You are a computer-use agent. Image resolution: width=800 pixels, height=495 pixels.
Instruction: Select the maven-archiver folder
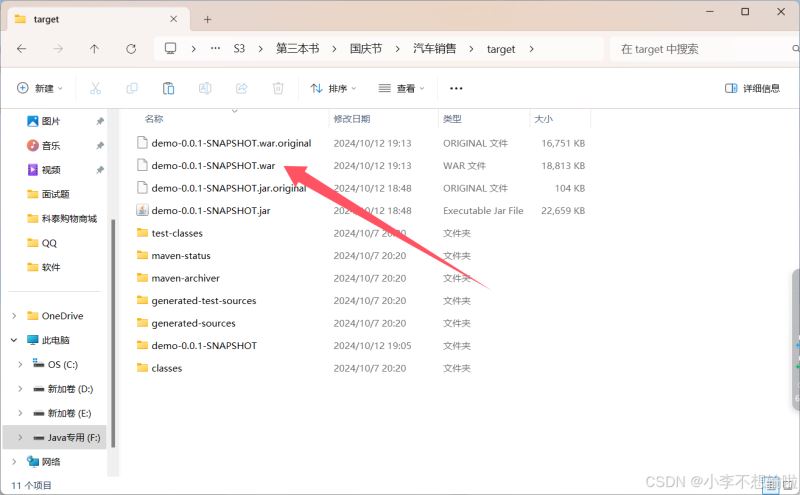pyautogui.click(x=185, y=278)
